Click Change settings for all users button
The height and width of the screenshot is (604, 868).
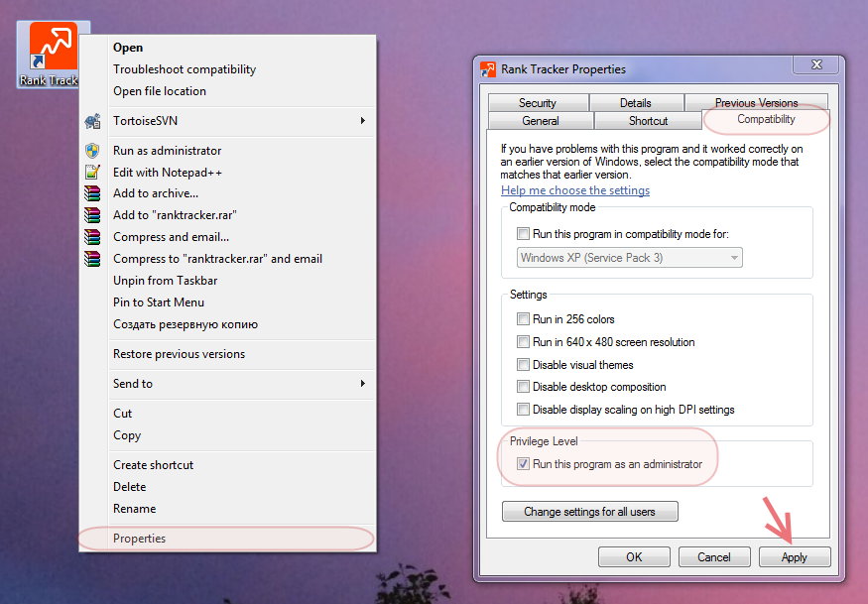point(589,512)
